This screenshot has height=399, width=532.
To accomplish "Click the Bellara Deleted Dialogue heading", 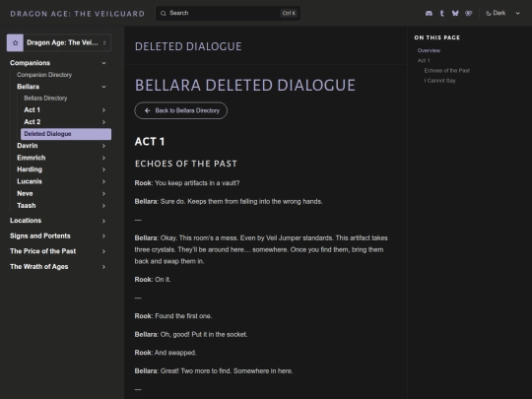I will tap(245, 85).
